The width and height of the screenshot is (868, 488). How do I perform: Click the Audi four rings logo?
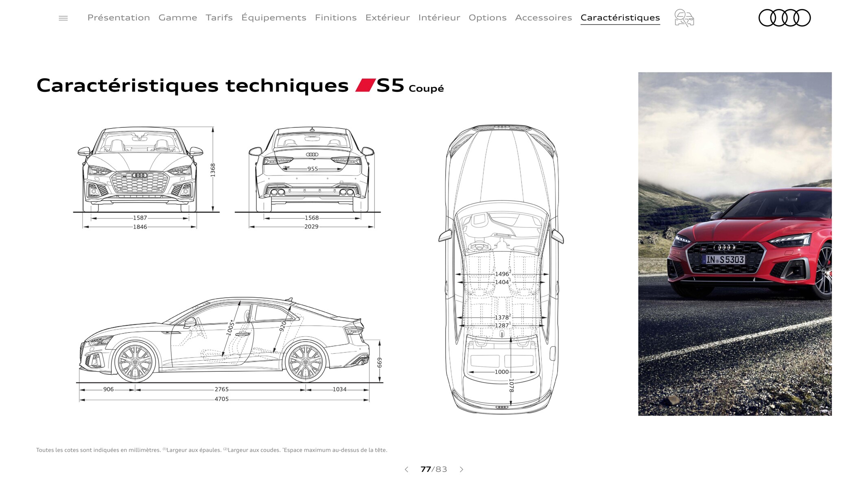point(784,18)
